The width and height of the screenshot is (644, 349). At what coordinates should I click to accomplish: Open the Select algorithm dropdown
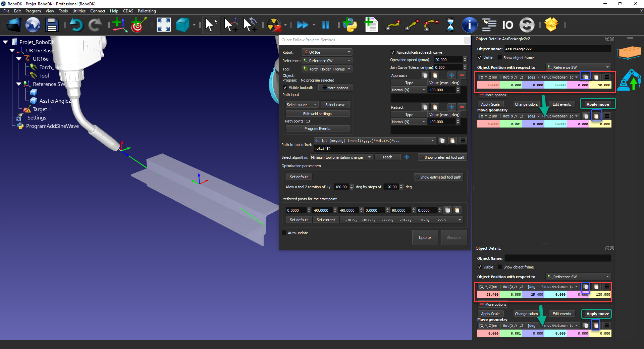tap(341, 157)
